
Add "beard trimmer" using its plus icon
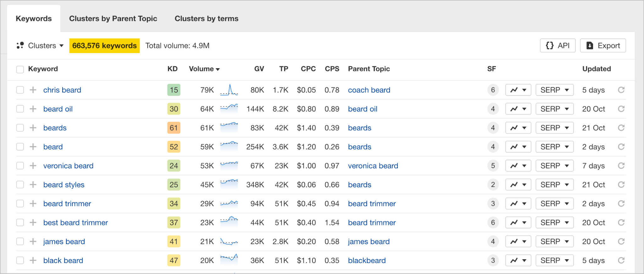coord(32,203)
